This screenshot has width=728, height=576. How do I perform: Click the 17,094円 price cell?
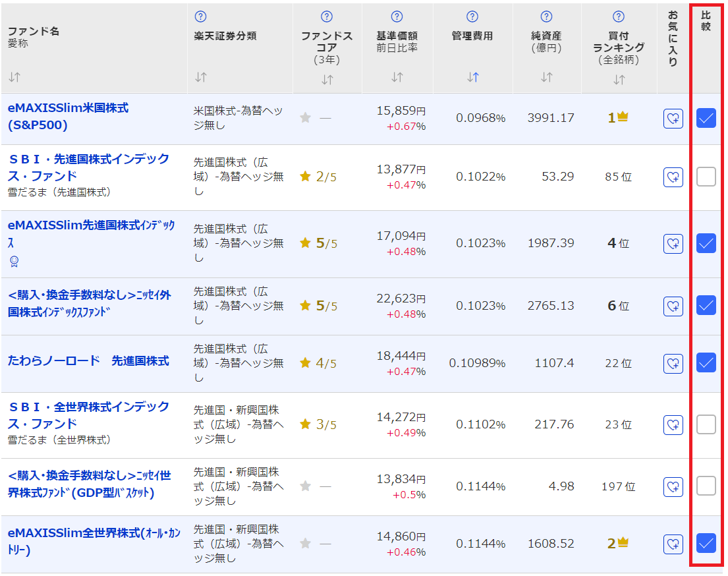[x=401, y=236]
